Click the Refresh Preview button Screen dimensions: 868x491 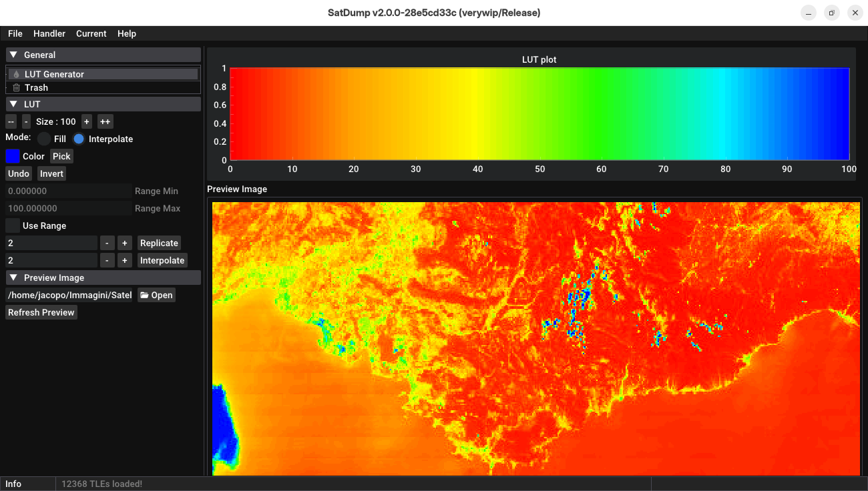click(41, 312)
